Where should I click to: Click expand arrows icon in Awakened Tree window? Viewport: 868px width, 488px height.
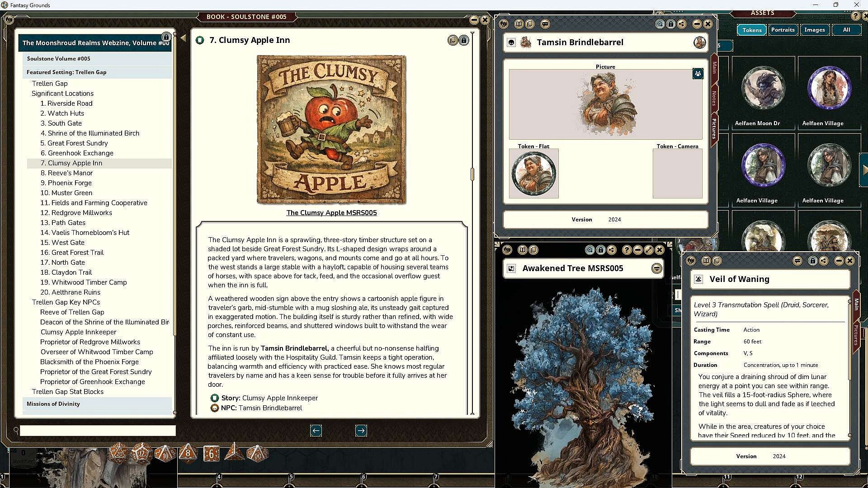(649, 250)
